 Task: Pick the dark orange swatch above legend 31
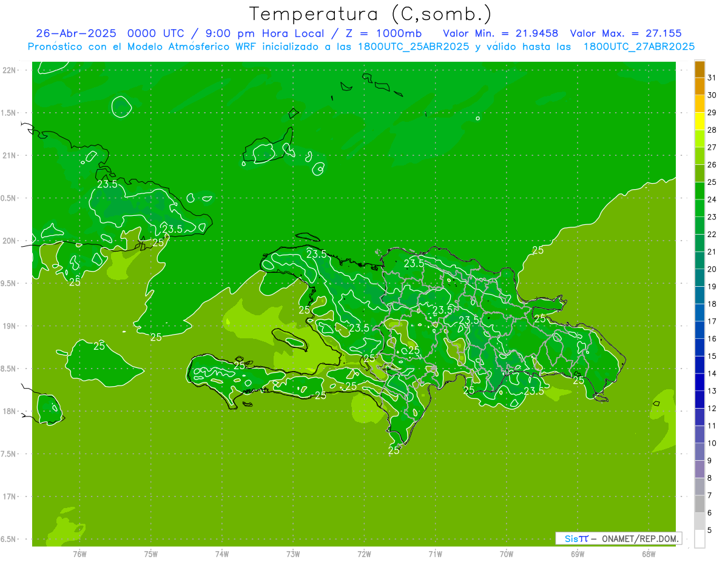pyautogui.click(x=699, y=69)
